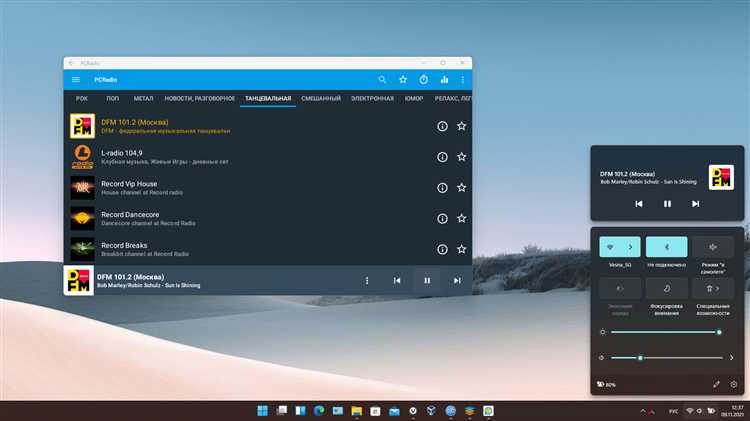Toggle the Bluetooth quick settings tile
This screenshot has width=750, height=421.
coord(666,247)
